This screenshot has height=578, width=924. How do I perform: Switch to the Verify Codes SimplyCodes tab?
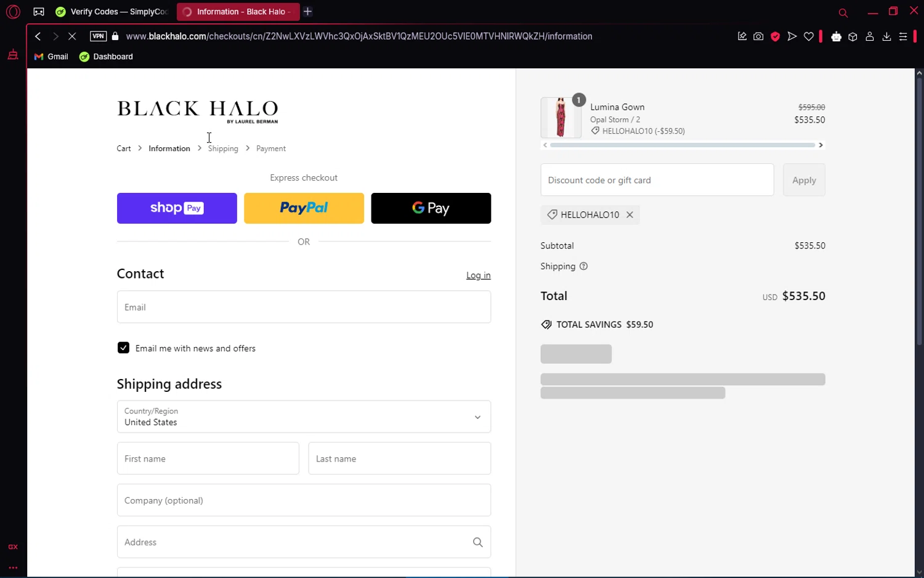(111, 12)
